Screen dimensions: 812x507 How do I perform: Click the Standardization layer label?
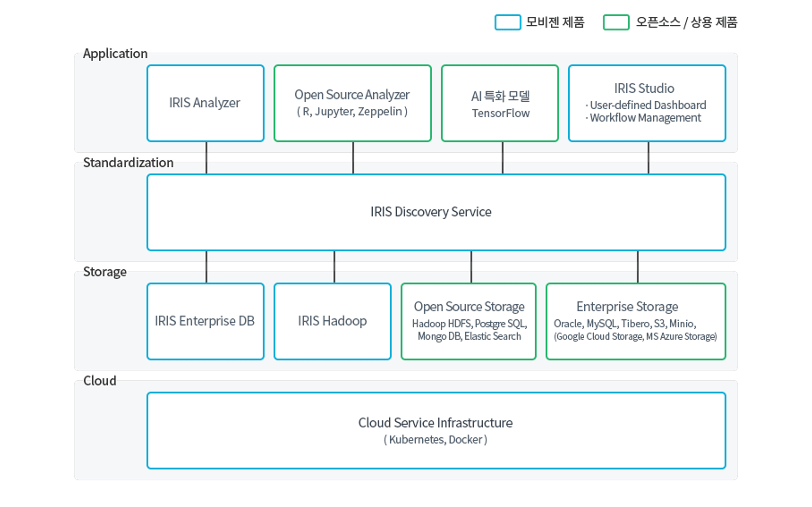(x=128, y=163)
